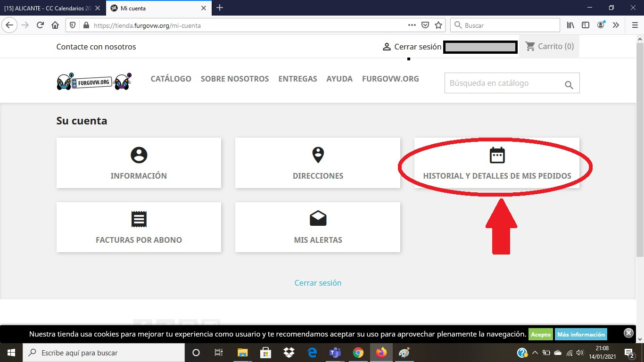
Task: Accept cookies with the Acepto button
Action: 541,334
